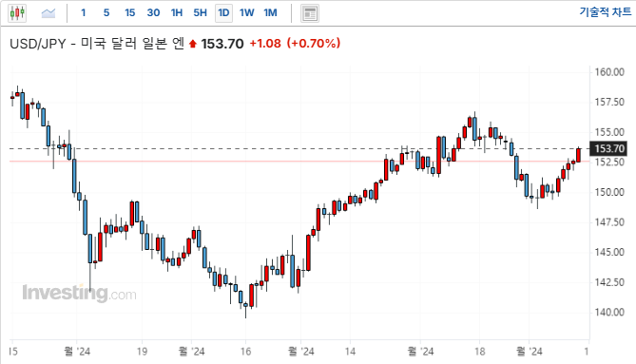The height and width of the screenshot is (364, 636).
Task: Click the 160.00 price axis label
Action: [609, 72]
